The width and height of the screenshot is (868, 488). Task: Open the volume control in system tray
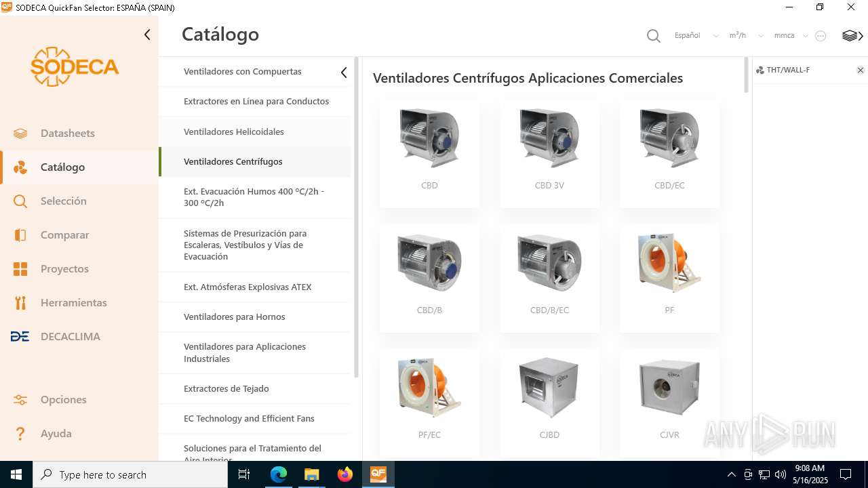(x=781, y=474)
